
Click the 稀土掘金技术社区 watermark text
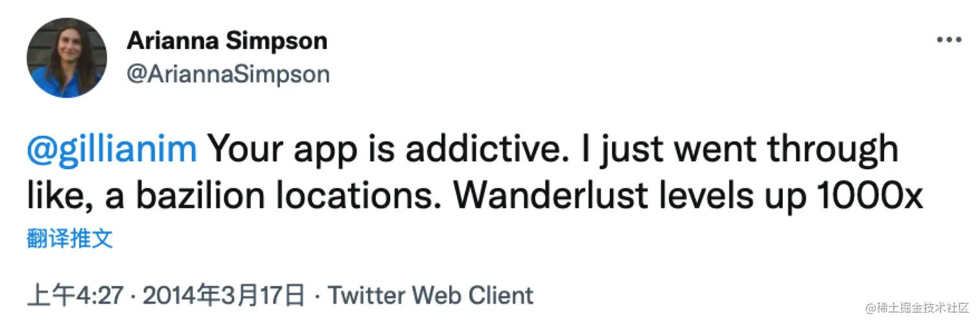click(922, 309)
